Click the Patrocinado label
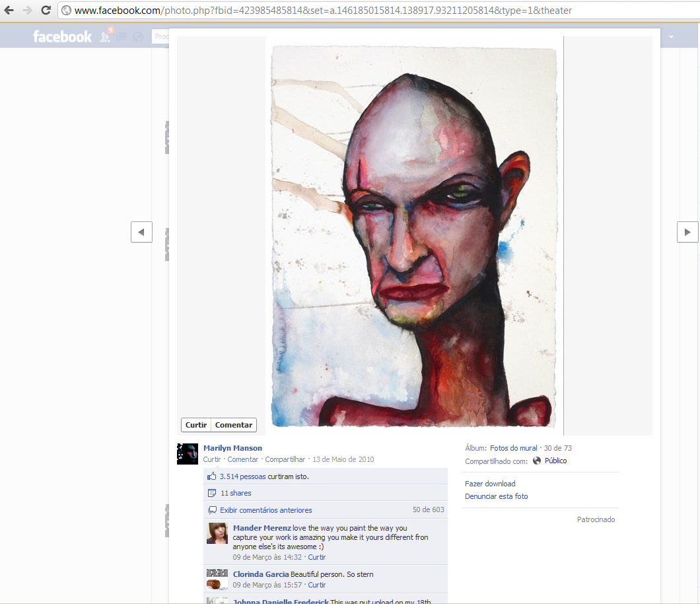The width and height of the screenshot is (700, 604). coord(596,519)
